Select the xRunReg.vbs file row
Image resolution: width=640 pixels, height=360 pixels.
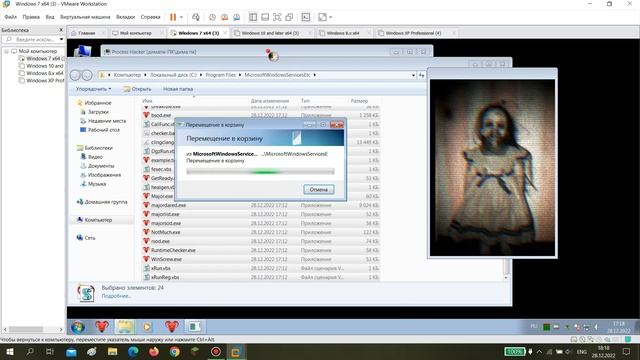coord(261,277)
